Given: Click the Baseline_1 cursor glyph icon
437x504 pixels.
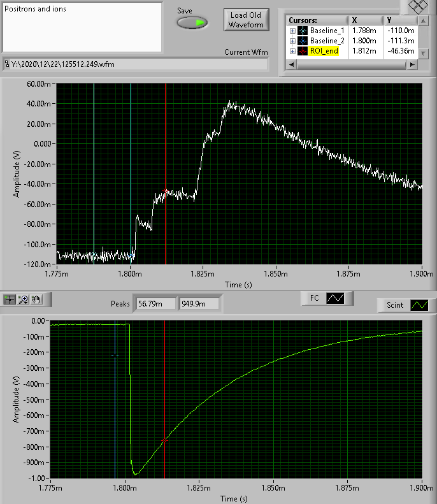Looking at the screenshot, I should [303, 31].
